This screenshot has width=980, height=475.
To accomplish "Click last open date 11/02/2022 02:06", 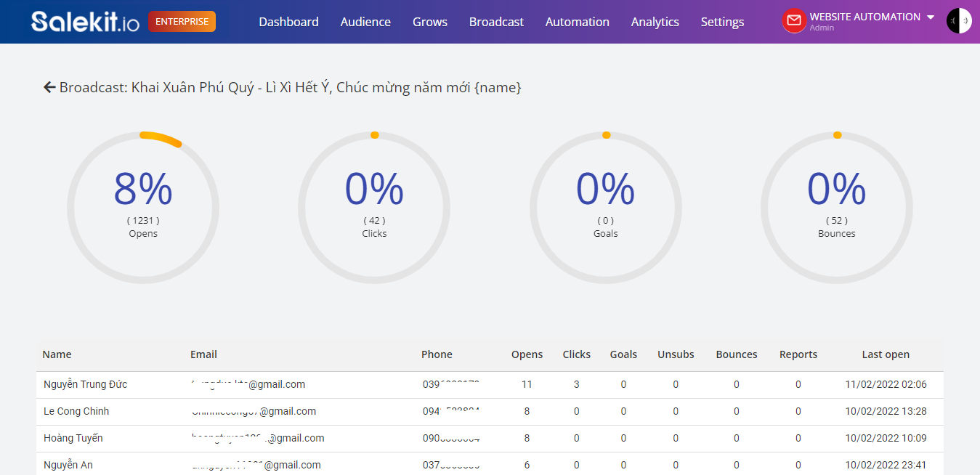I will click(x=886, y=384).
